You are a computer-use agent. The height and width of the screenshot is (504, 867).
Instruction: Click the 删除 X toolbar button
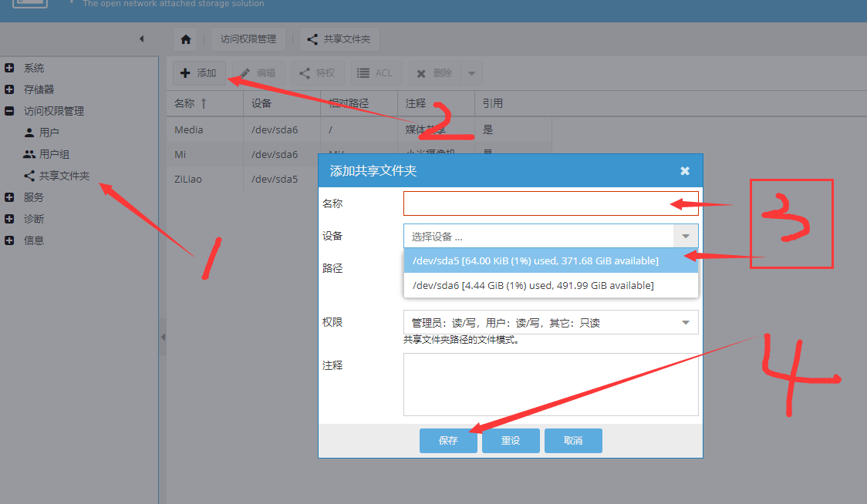click(x=434, y=73)
